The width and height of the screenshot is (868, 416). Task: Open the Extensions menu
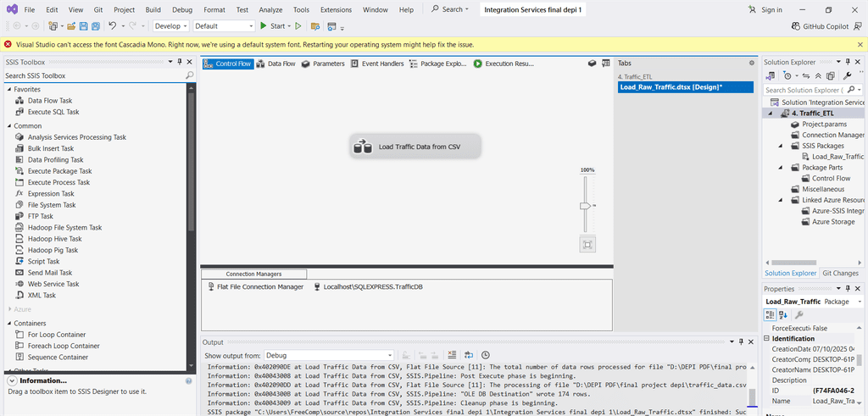pos(336,9)
